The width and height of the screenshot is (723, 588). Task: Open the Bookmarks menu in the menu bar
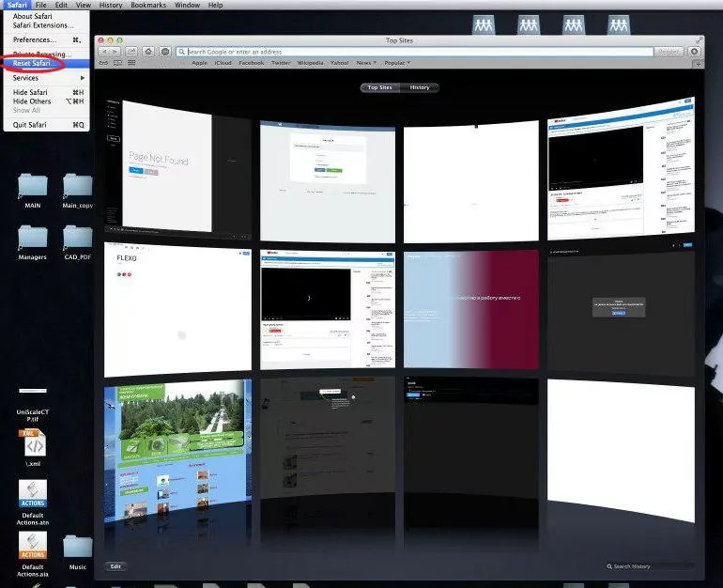tap(148, 5)
